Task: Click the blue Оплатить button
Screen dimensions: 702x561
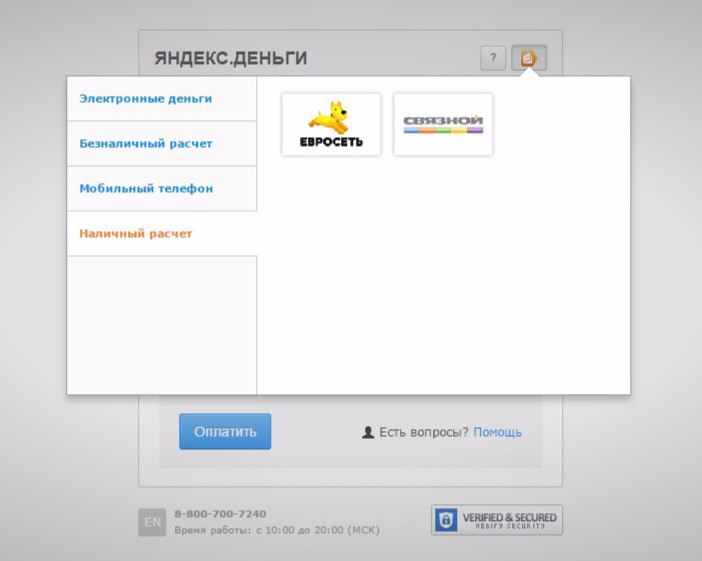Action: (225, 431)
